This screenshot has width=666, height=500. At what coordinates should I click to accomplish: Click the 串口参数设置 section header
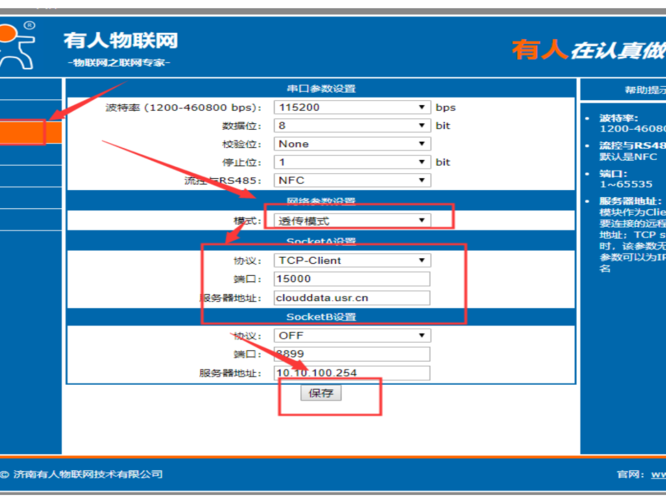[x=321, y=89]
